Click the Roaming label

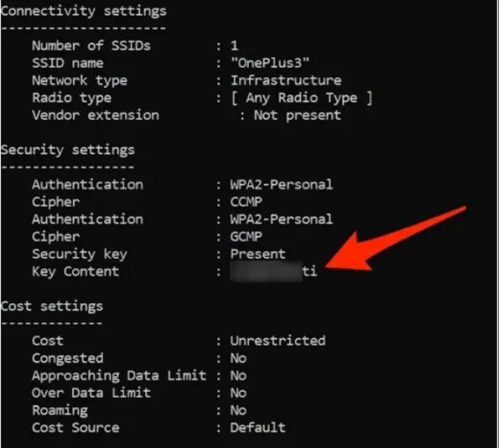[x=60, y=410]
